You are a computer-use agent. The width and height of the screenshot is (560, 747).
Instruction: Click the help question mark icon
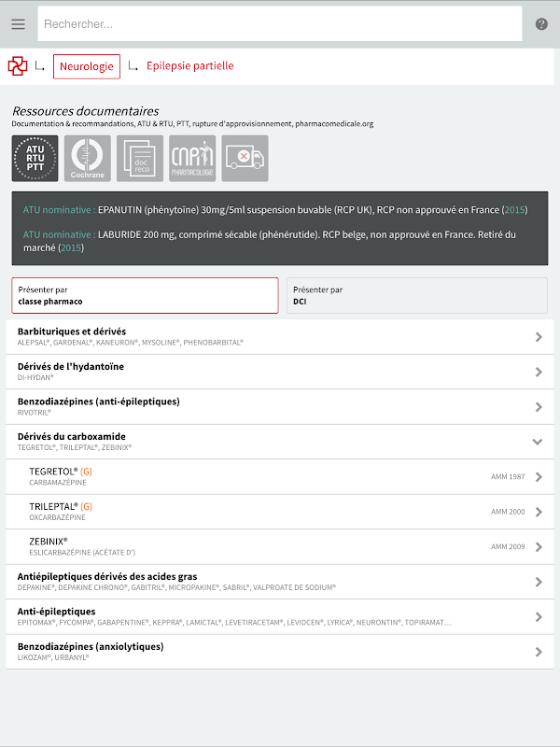point(541,24)
